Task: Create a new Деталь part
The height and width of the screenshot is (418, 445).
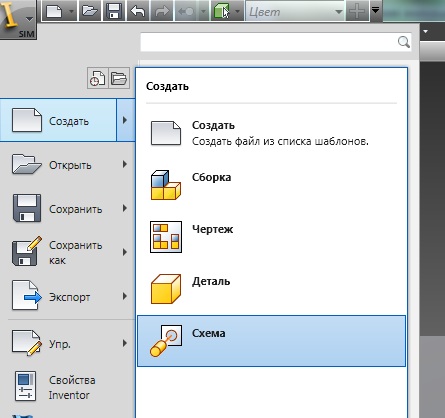Action: click(x=271, y=289)
